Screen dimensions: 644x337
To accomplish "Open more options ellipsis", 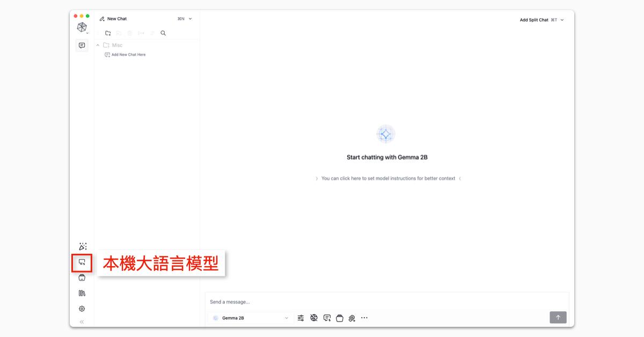I will pyautogui.click(x=364, y=318).
